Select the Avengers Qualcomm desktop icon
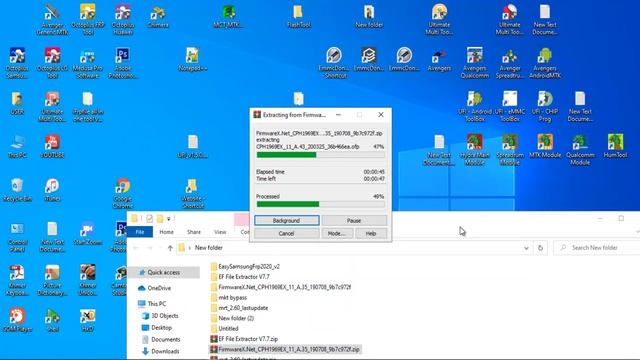The image size is (640, 360). (x=474, y=63)
